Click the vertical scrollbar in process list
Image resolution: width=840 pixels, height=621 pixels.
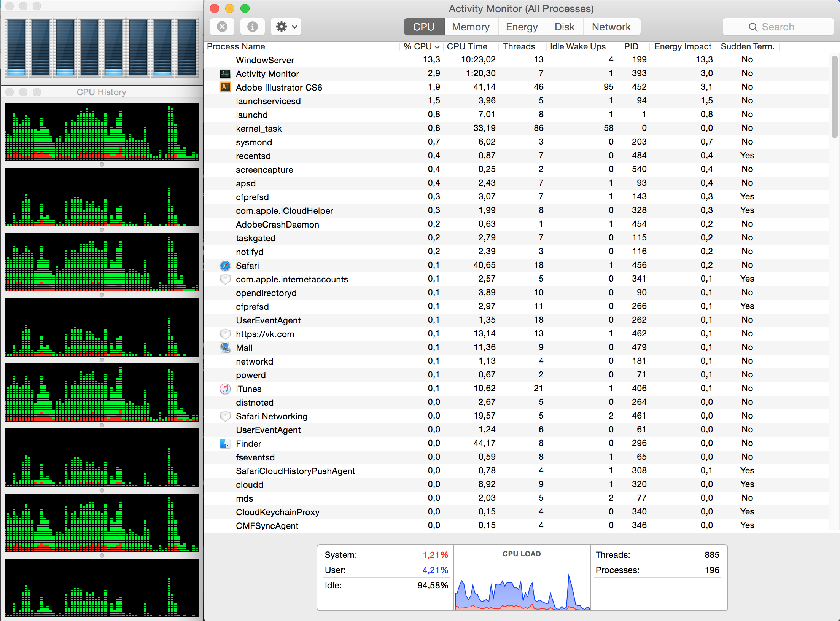834,97
